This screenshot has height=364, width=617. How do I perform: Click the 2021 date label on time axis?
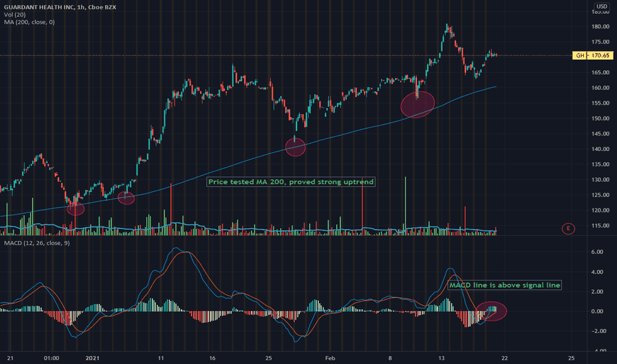click(92, 358)
